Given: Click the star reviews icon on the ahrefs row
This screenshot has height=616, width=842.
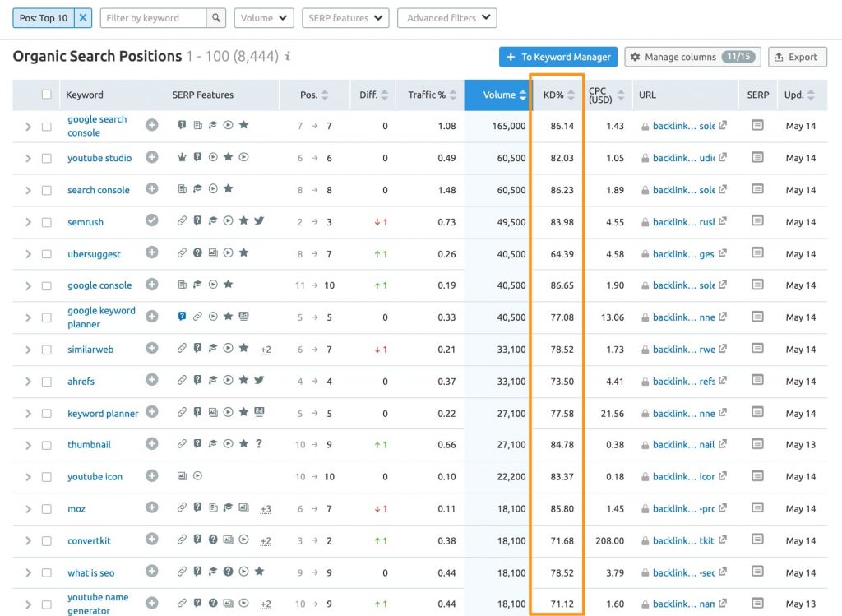Looking at the screenshot, I should [244, 381].
